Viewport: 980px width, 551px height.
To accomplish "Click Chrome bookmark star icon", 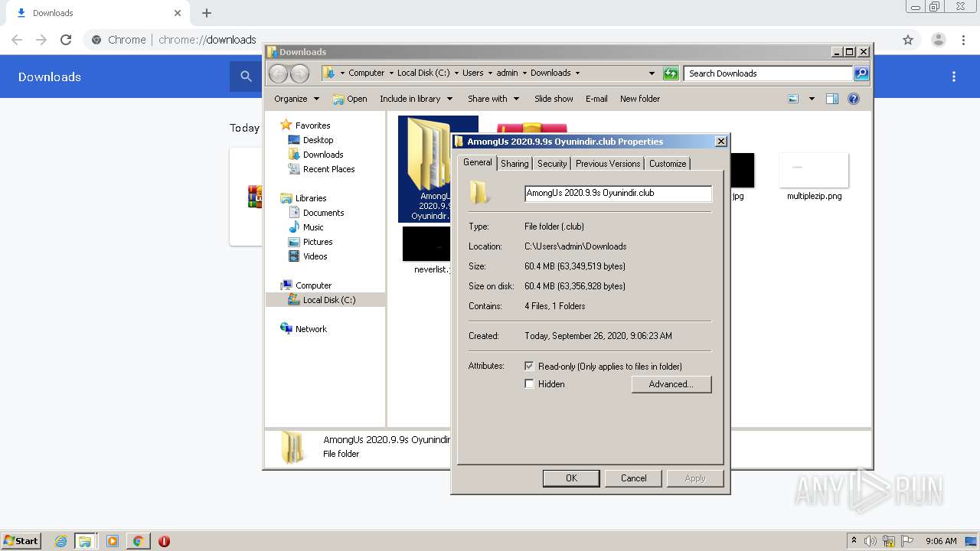I will click(x=908, y=40).
